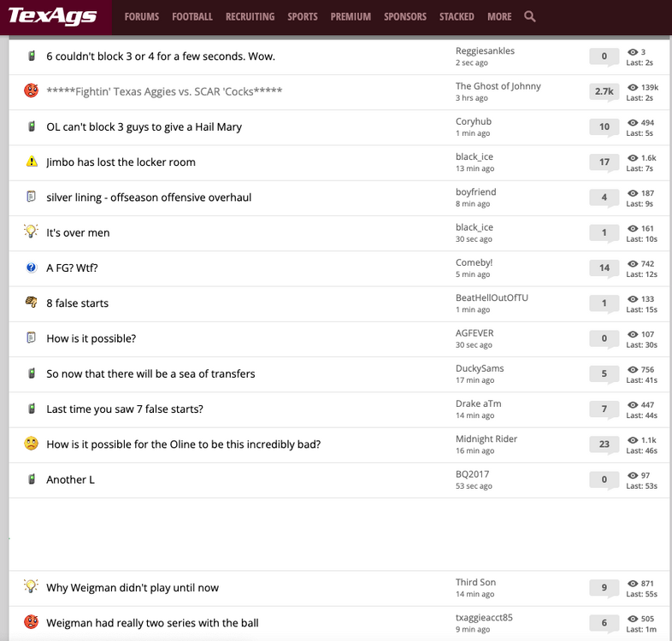Click angry face icon beside 'Weigman had really two series'
The height and width of the screenshot is (641, 672).
[31, 621]
